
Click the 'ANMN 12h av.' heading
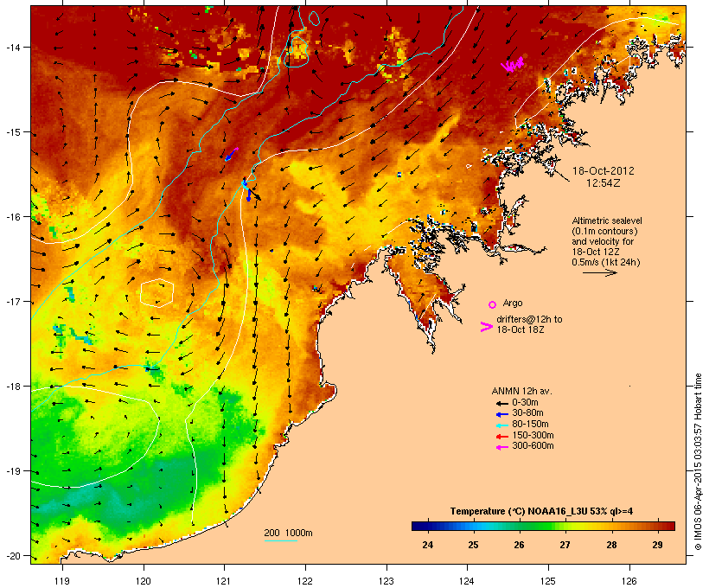click(x=521, y=391)
